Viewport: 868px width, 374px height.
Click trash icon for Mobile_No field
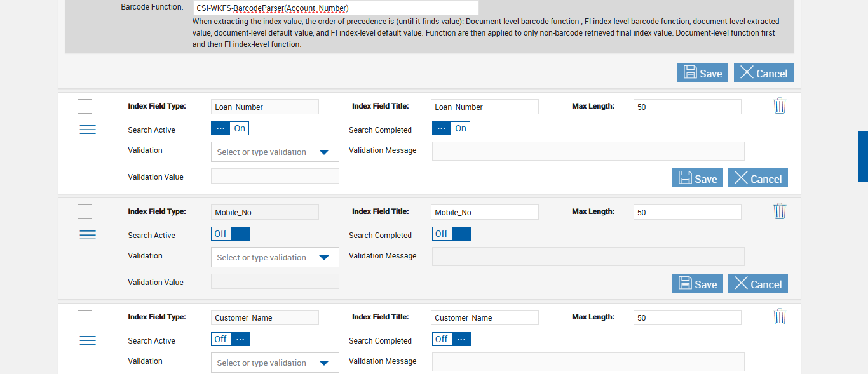[x=780, y=211]
